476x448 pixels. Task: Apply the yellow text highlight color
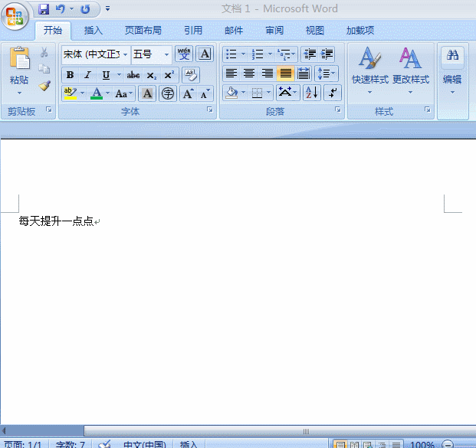coord(70,93)
